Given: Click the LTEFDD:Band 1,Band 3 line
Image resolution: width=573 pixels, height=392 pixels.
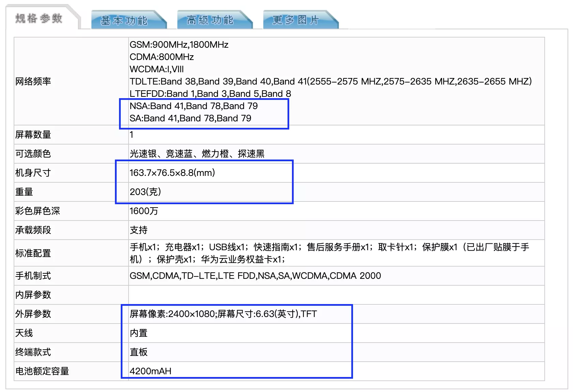Looking at the screenshot, I should [x=210, y=94].
